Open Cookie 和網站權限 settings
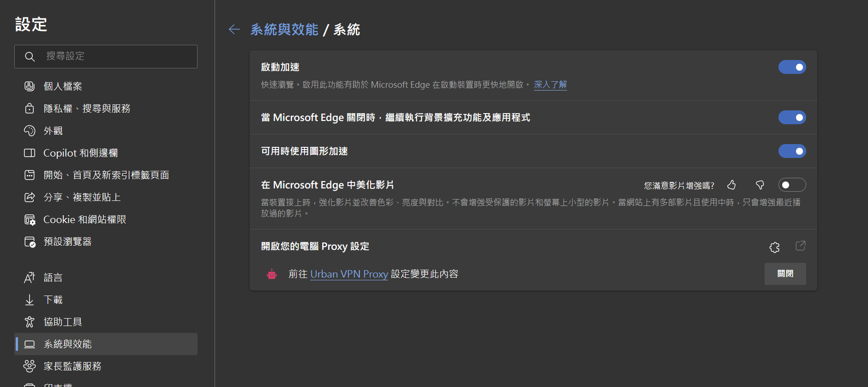The width and height of the screenshot is (868, 387). (106, 219)
